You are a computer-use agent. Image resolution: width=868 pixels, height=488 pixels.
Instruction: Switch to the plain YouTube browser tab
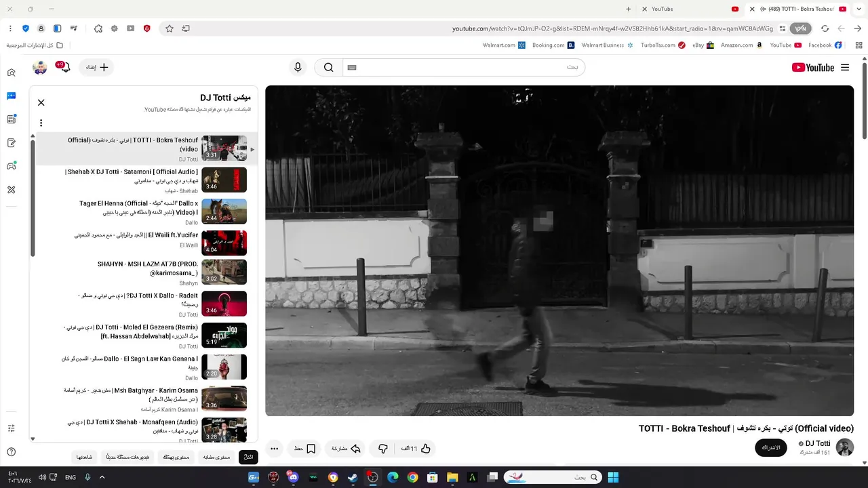coord(689,9)
